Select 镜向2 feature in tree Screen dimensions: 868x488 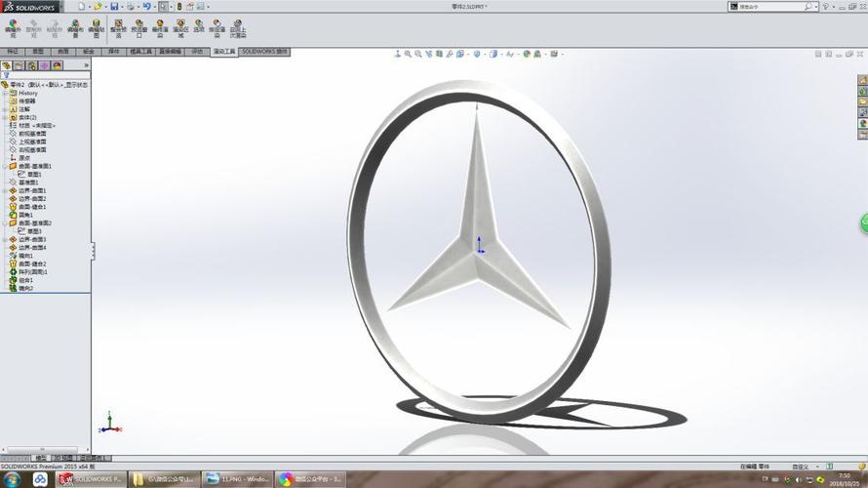click(25, 288)
